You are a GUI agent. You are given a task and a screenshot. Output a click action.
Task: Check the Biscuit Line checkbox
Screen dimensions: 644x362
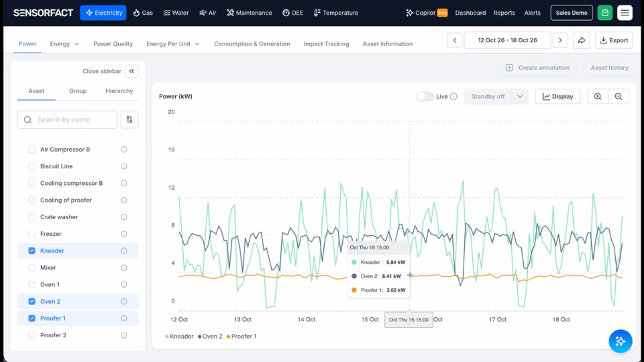[32, 166]
